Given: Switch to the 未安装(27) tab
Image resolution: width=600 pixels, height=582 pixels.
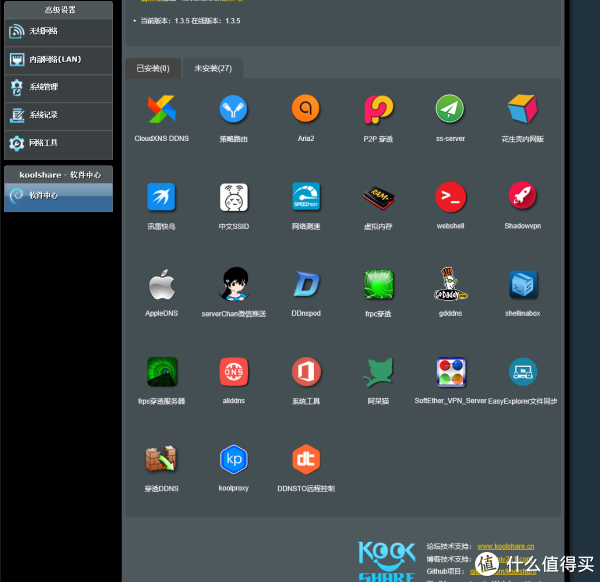Looking at the screenshot, I should tap(213, 69).
